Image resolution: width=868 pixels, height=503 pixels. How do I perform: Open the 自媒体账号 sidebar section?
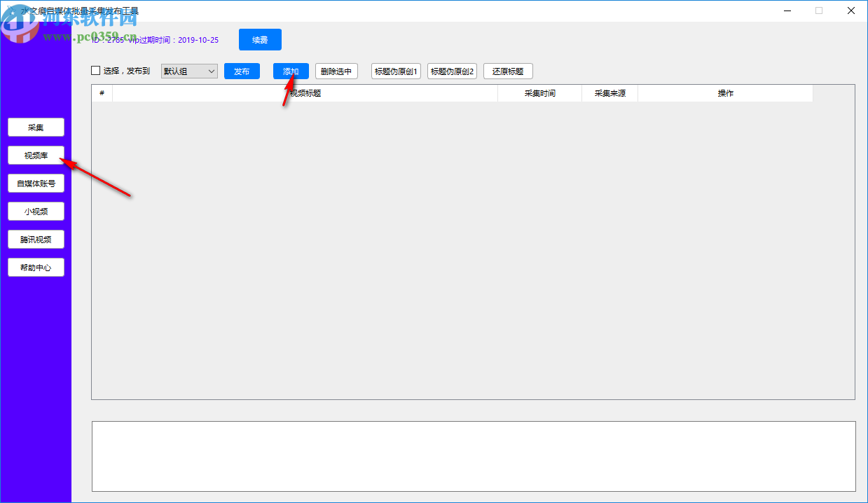coord(36,184)
